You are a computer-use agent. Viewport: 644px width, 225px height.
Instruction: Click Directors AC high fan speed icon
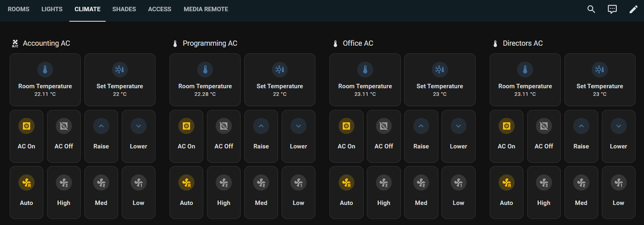point(544,183)
